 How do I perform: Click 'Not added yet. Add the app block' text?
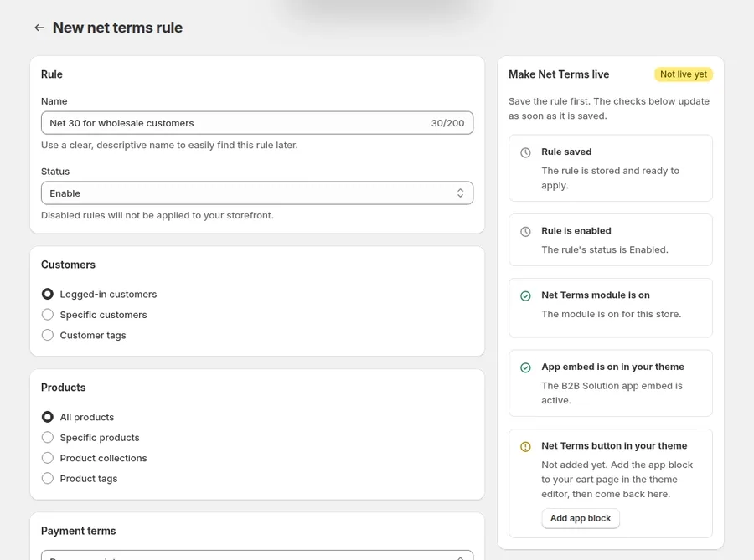pyautogui.click(x=617, y=480)
